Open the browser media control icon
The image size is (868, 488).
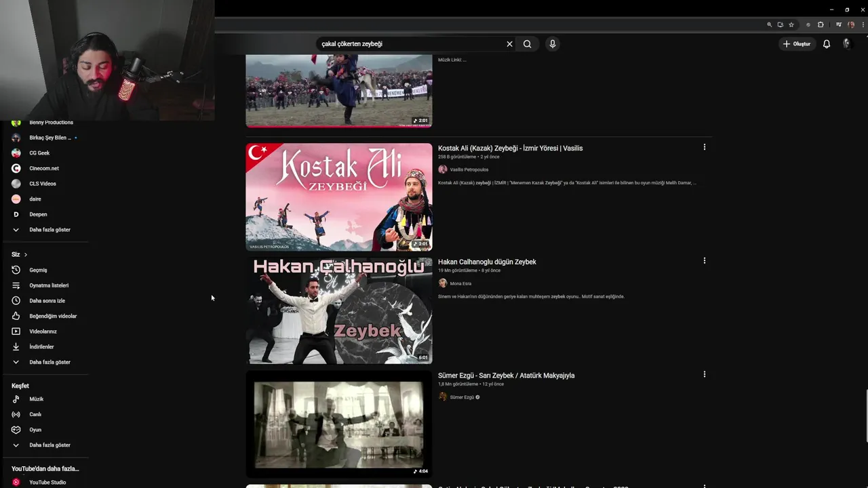839,24
